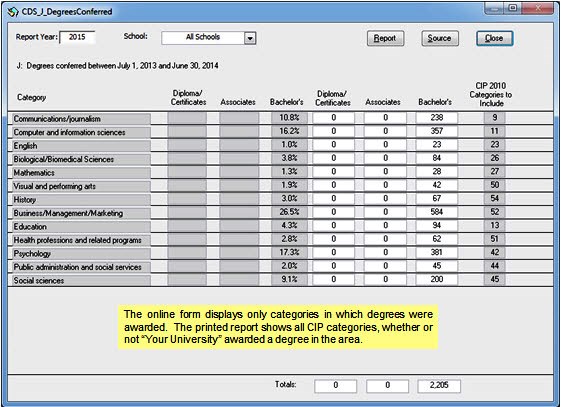This screenshot has height=407, width=561.
Task: Click Diploma/Certificates field in English row
Action: click(x=333, y=145)
